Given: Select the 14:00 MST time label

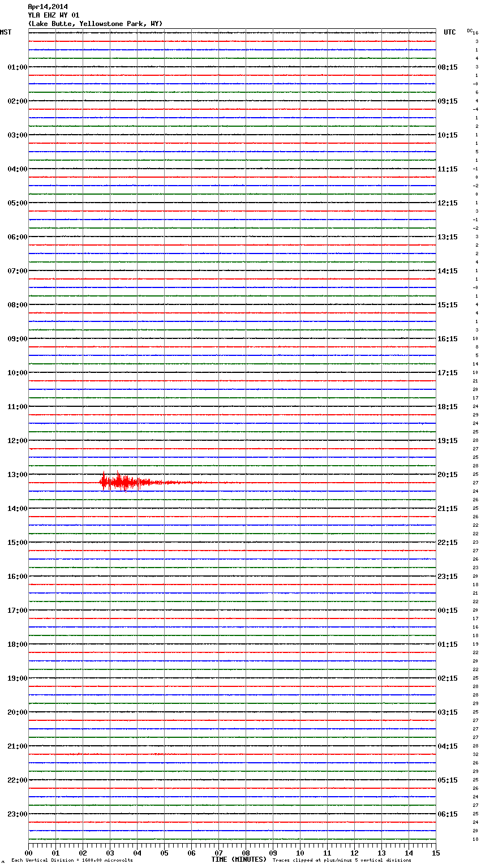Looking at the screenshot, I should [x=17, y=509].
